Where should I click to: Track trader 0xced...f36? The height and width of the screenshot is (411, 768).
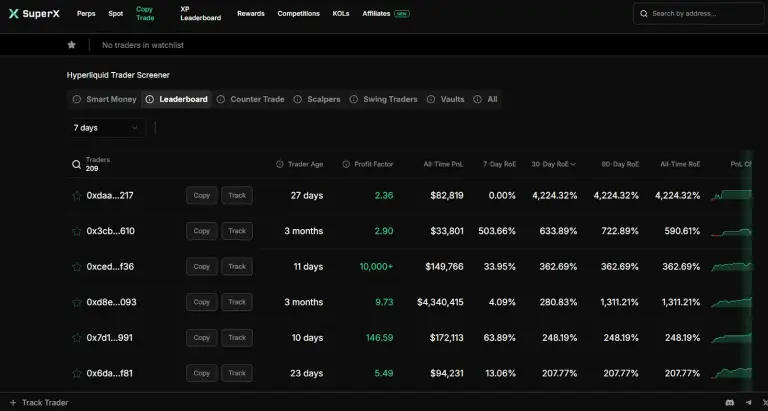tap(237, 266)
